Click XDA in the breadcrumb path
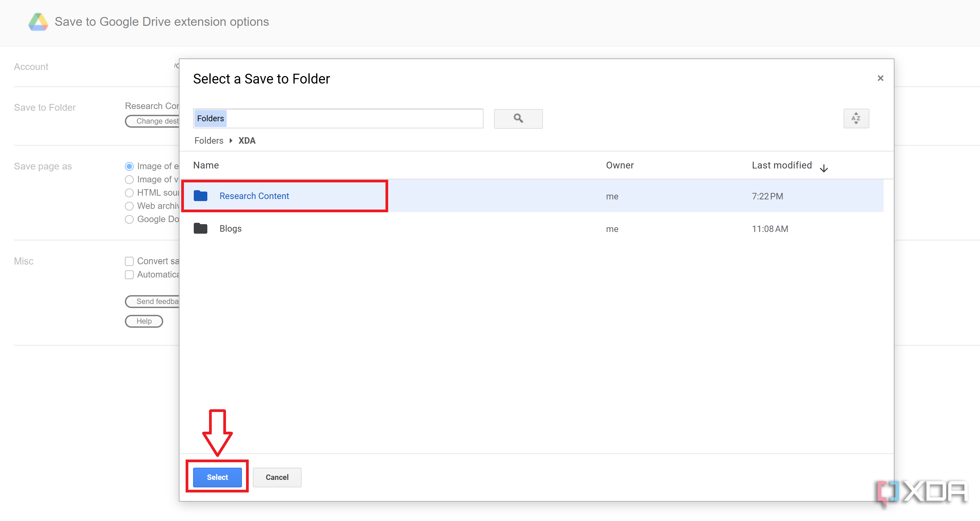The height and width of the screenshot is (521, 980). click(x=247, y=141)
